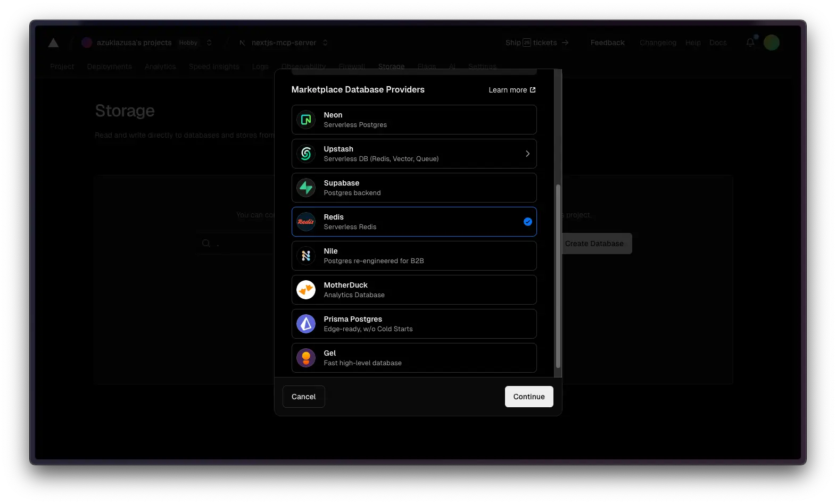
Task: Select Gel Fast high-level database option
Action: (414, 358)
